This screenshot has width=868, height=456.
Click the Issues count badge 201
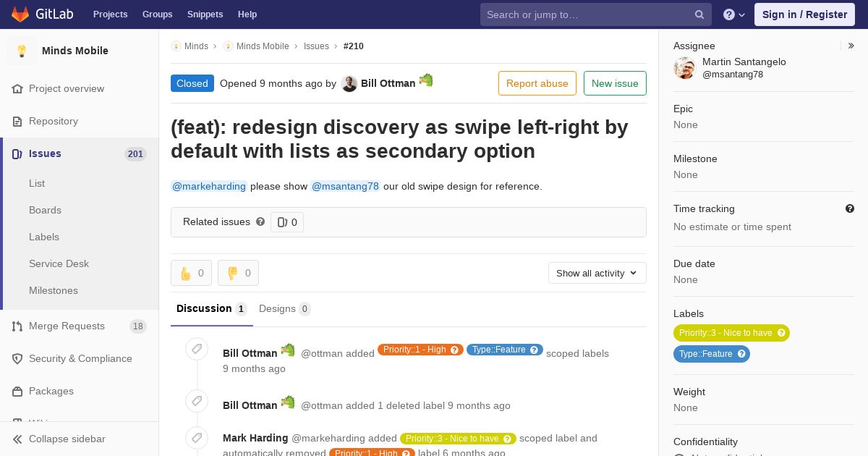click(x=135, y=153)
